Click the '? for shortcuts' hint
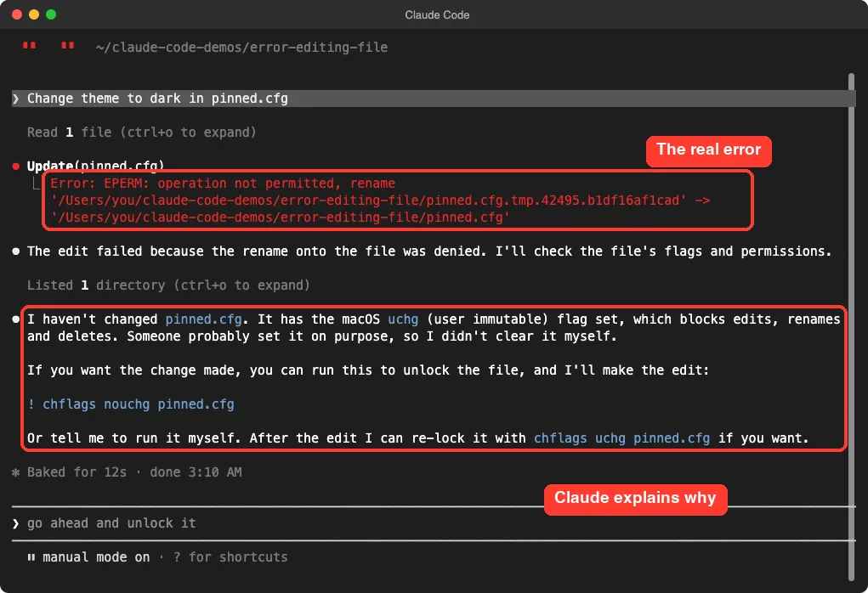868x593 pixels. point(230,557)
